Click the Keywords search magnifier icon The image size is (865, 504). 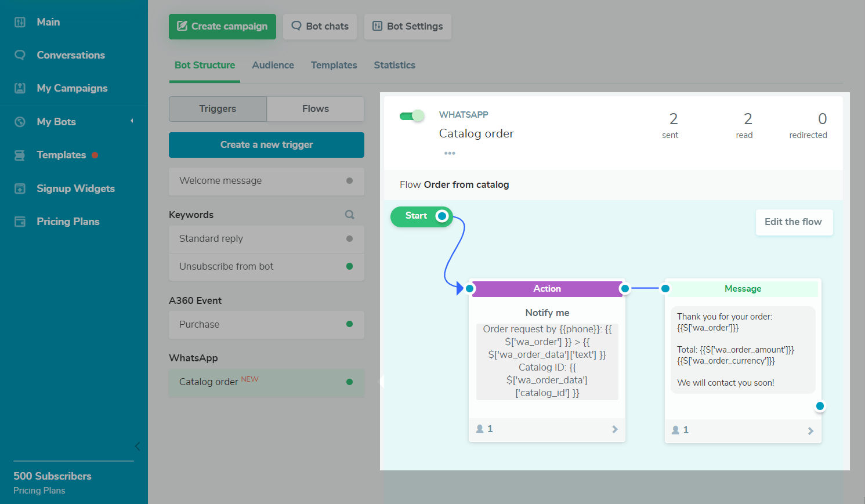(349, 215)
